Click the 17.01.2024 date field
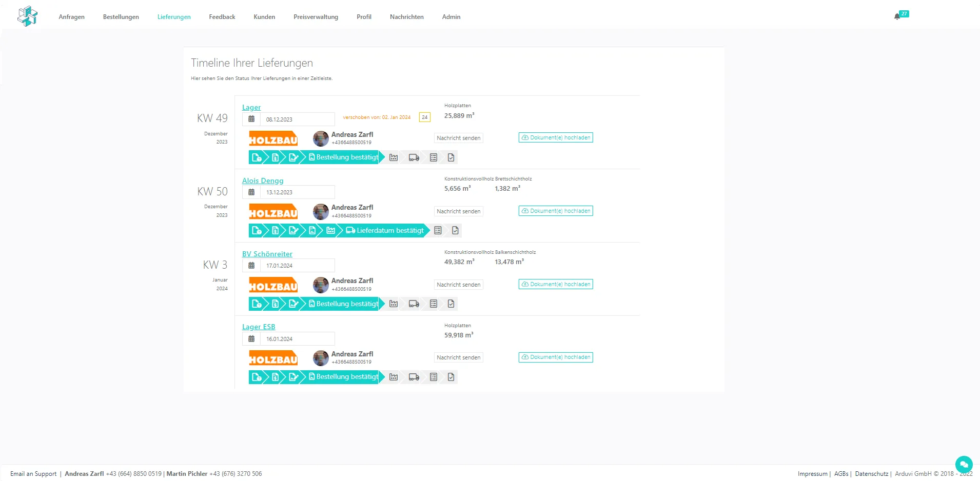Viewport: 980px width, 481px height. click(x=298, y=266)
